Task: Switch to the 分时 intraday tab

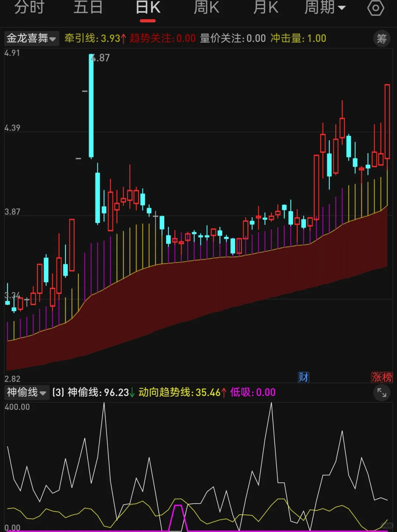Action: (29, 7)
